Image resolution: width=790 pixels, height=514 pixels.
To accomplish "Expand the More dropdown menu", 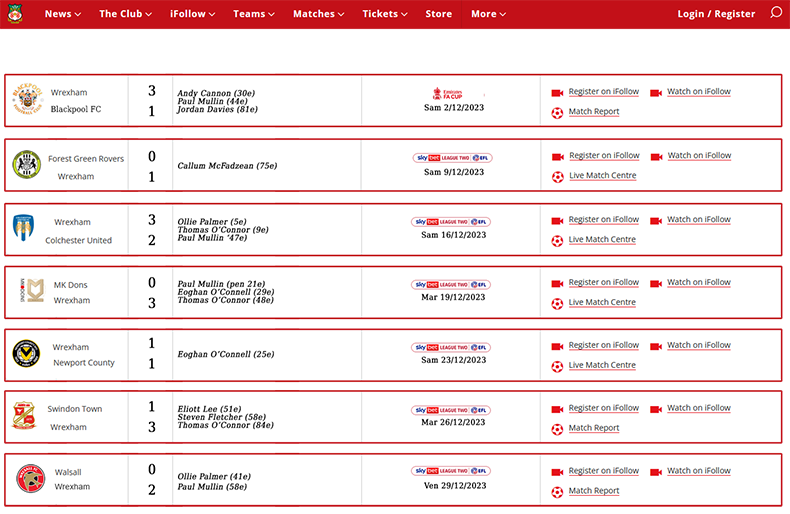I will tap(488, 14).
